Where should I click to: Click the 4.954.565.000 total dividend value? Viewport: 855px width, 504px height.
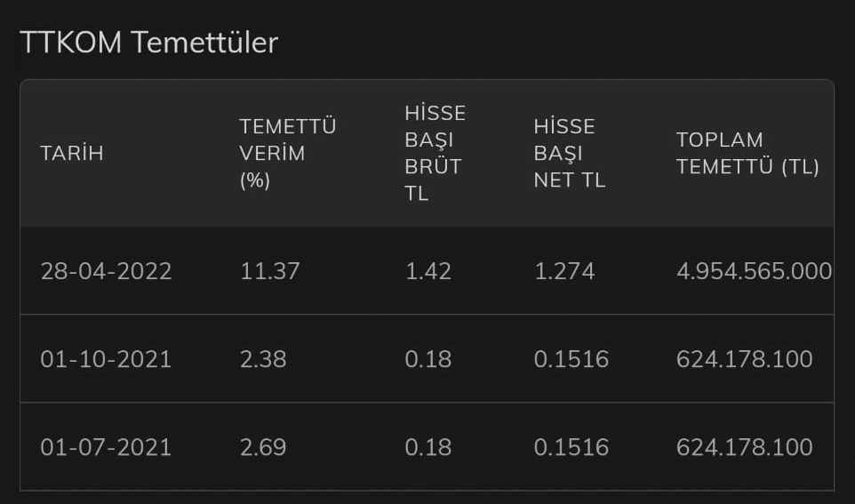click(754, 271)
